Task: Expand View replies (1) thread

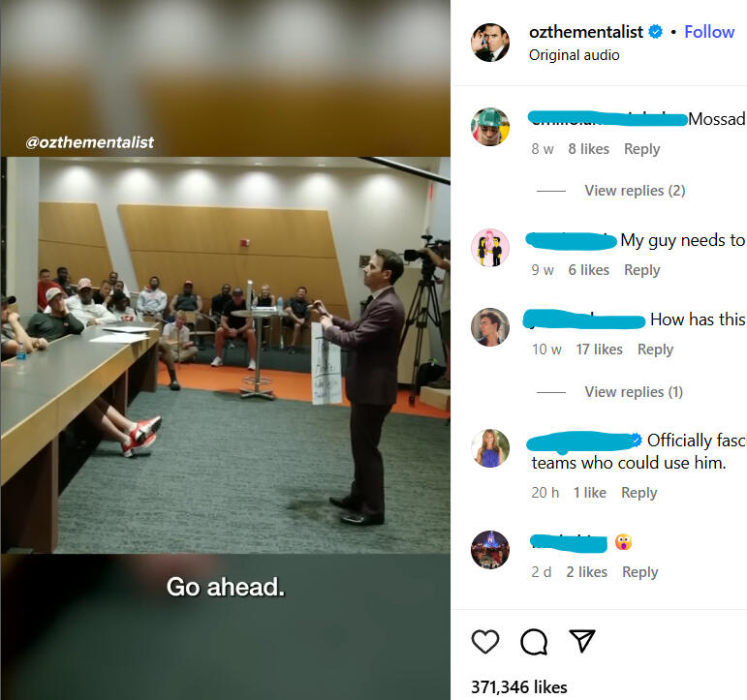Action: pyautogui.click(x=634, y=392)
